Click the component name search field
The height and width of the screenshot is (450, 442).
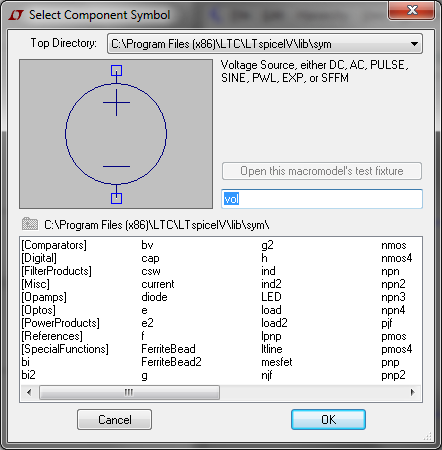(322, 199)
